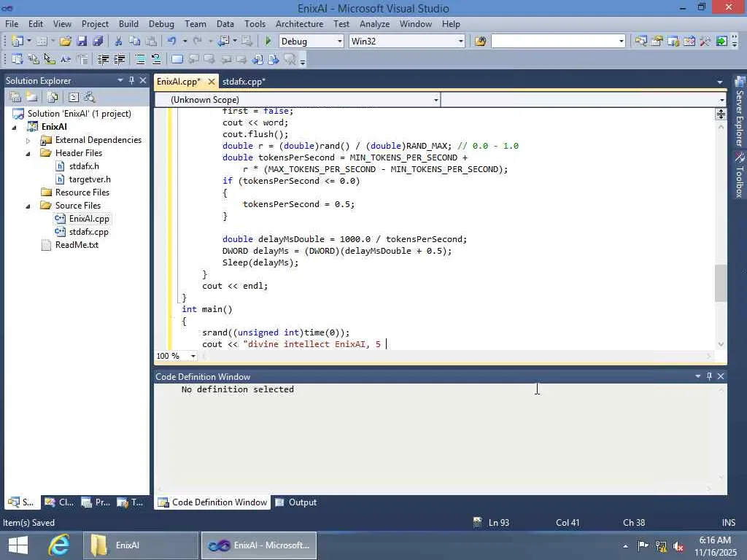Click the Save All toolbar icon
Screen dimensions: 747x560
click(98, 42)
